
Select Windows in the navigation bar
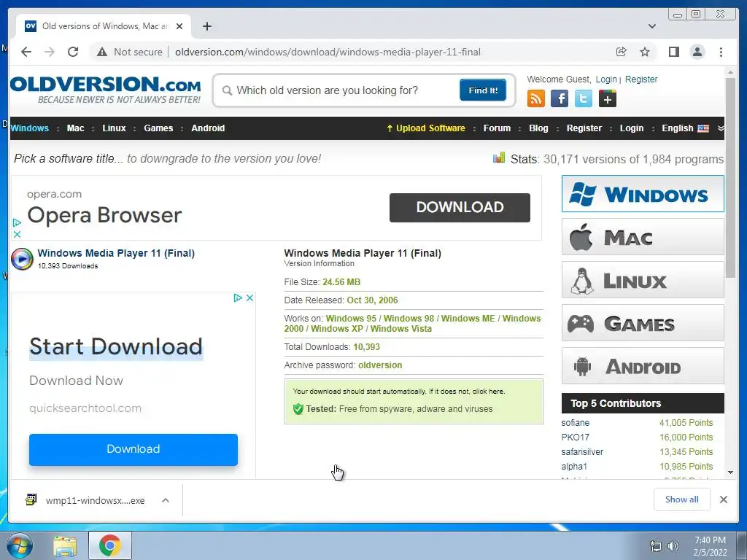pyautogui.click(x=29, y=128)
